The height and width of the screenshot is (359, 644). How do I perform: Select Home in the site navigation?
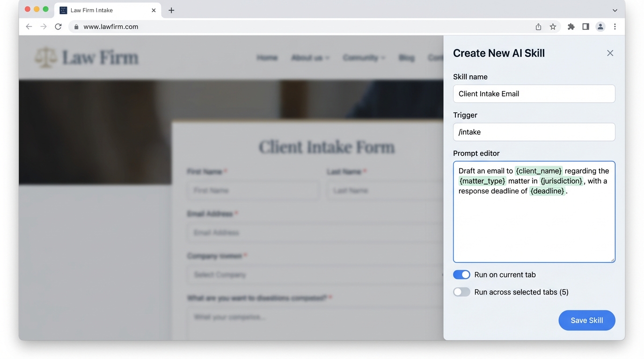pyautogui.click(x=267, y=57)
